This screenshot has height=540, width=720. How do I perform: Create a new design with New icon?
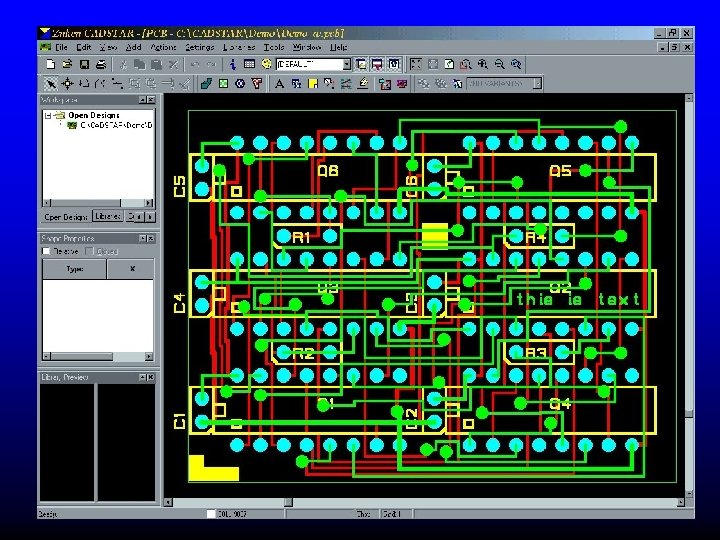point(51,64)
